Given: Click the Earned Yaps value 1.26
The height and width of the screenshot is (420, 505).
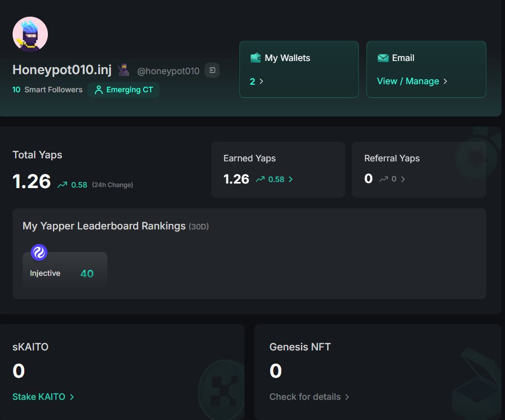Looking at the screenshot, I should coord(236,179).
